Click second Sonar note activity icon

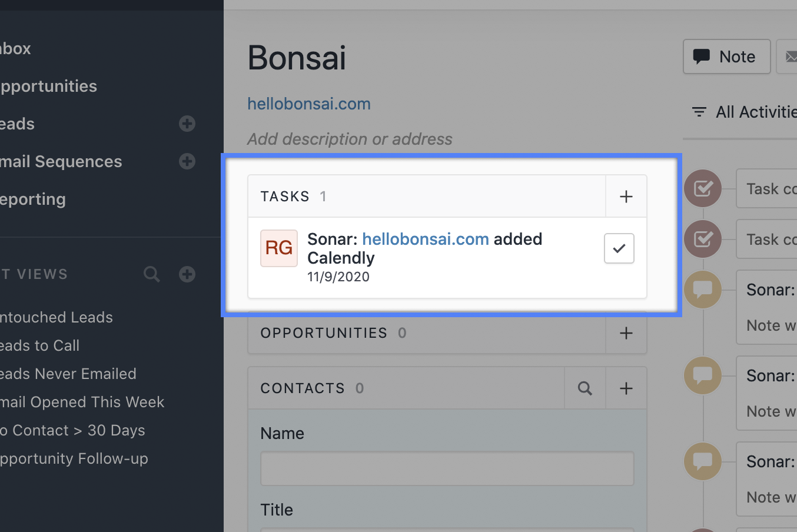point(703,375)
